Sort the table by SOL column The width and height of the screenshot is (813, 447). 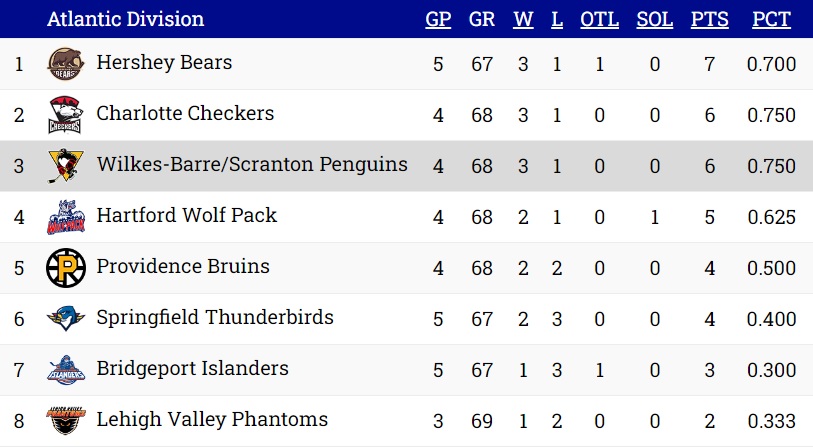click(655, 19)
